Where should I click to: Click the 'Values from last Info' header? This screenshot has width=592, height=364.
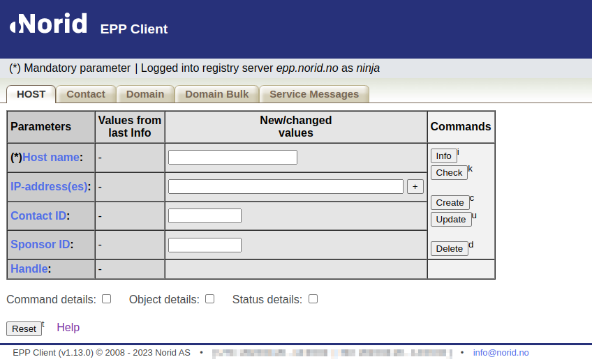coord(130,126)
